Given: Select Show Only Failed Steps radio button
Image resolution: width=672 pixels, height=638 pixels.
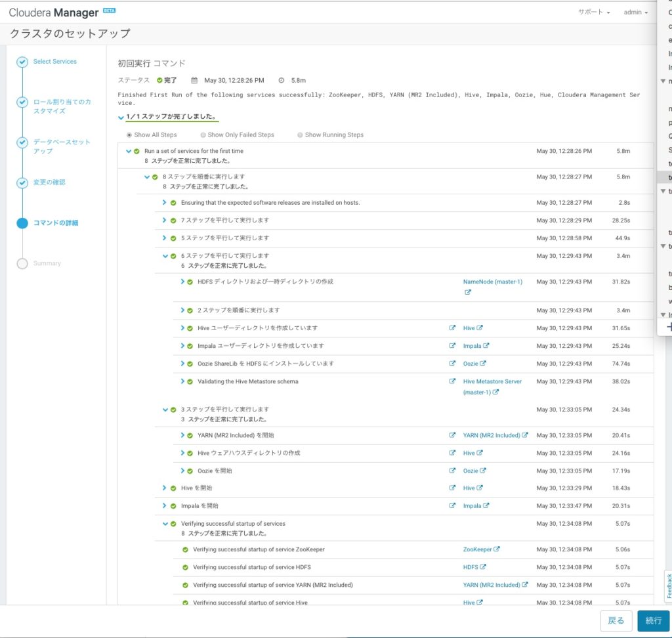Looking at the screenshot, I should click(203, 135).
